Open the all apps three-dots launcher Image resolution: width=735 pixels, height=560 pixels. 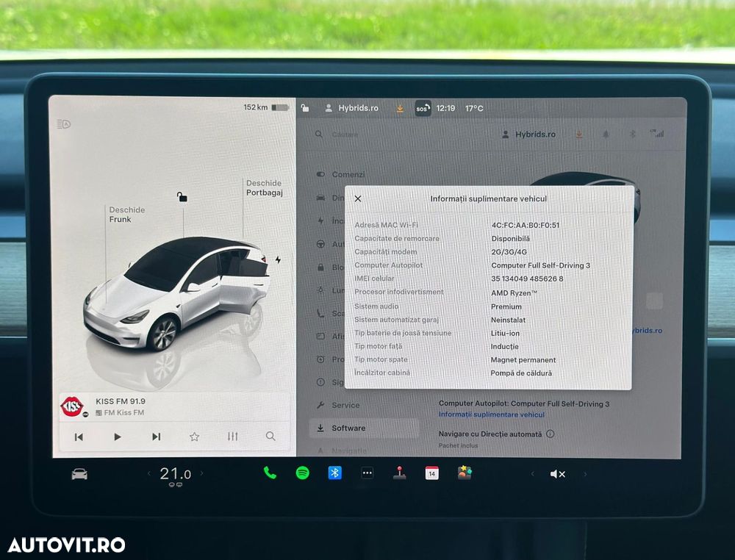click(367, 473)
